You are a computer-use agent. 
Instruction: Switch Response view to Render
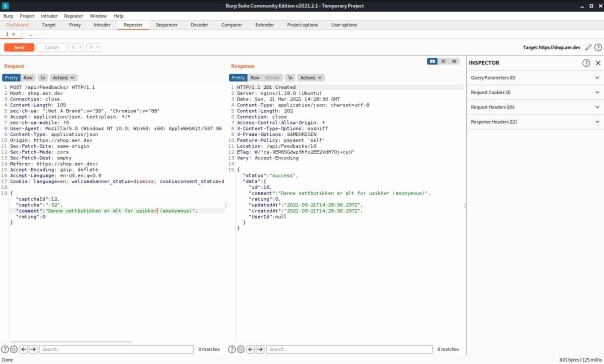coord(273,78)
